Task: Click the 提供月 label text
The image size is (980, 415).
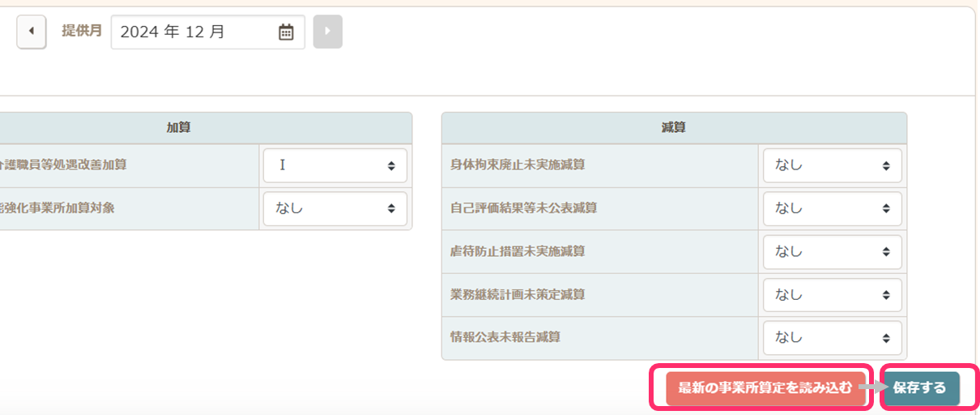Action: click(82, 31)
